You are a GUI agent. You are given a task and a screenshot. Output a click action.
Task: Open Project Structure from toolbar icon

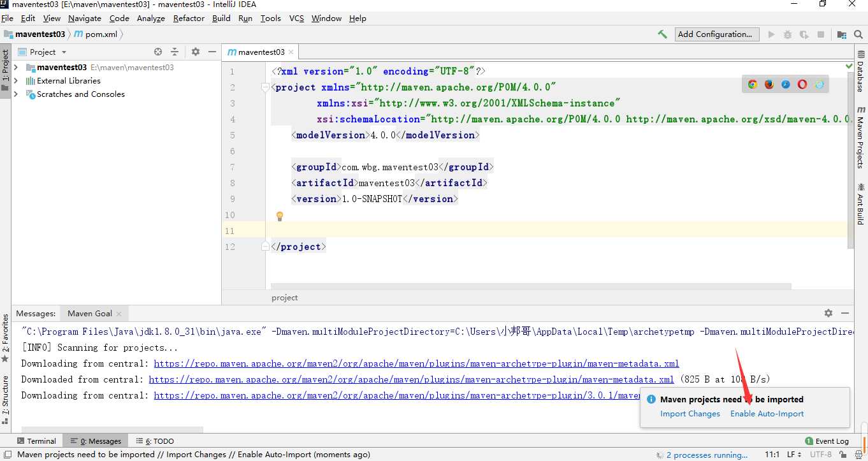[842, 34]
